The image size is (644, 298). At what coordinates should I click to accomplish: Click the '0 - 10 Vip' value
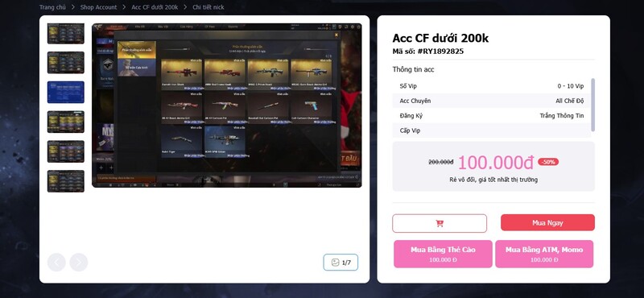pyautogui.click(x=571, y=86)
